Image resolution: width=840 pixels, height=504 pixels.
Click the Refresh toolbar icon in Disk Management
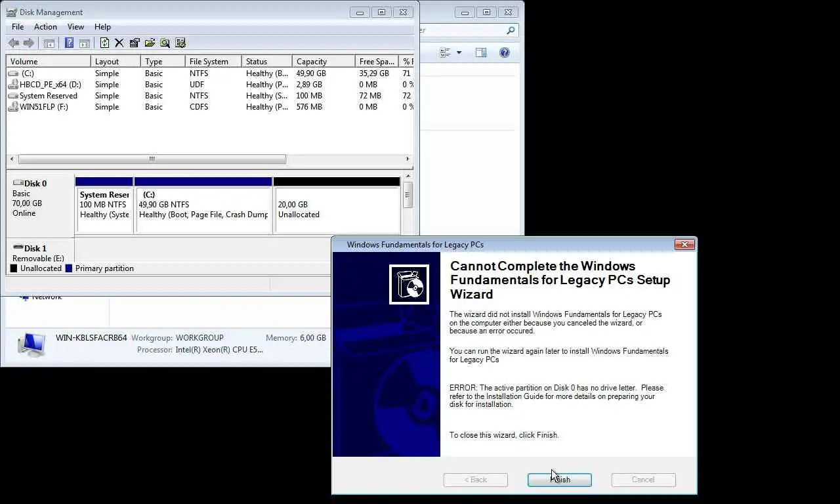click(104, 43)
